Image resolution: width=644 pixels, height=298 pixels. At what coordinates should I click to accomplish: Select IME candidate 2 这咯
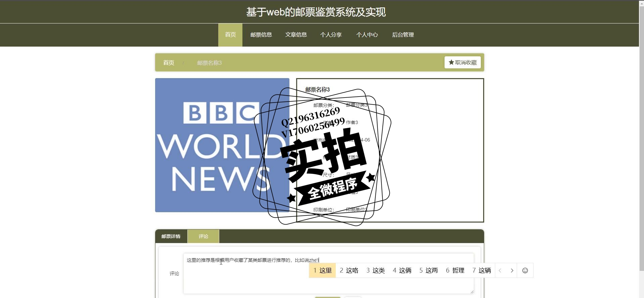point(349,271)
